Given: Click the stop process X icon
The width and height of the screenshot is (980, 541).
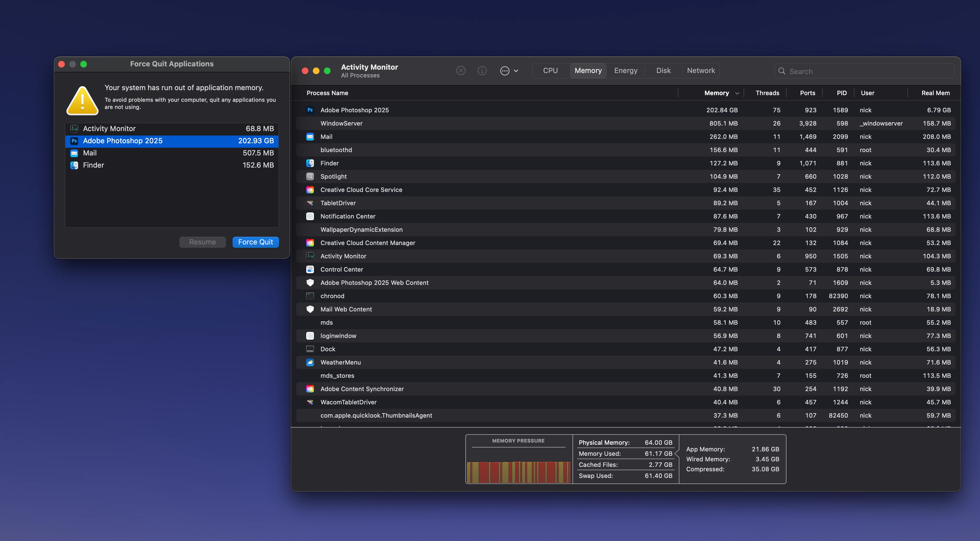Looking at the screenshot, I should (x=461, y=71).
